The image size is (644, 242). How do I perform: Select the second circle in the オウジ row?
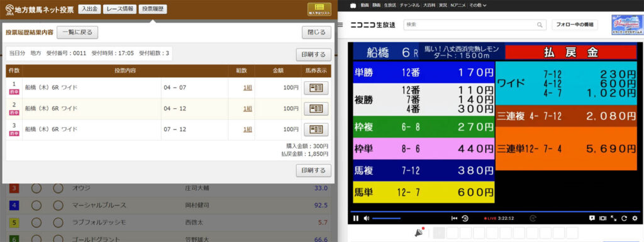tap(58, 188)
